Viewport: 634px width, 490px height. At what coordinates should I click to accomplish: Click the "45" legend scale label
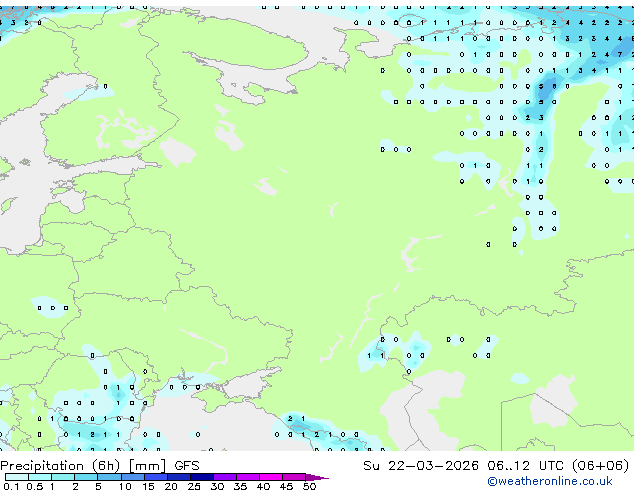[x=286, y=486]
